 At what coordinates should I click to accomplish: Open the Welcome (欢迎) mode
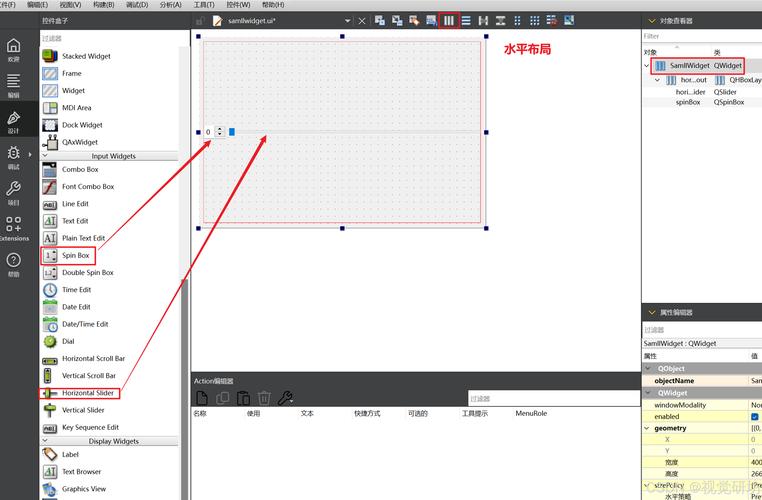point(13,49)
